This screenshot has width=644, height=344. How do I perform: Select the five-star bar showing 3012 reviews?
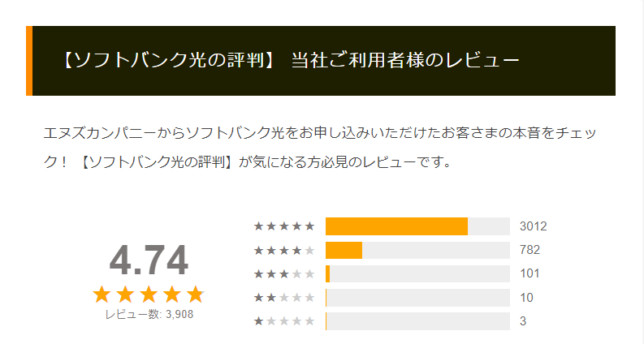click(417, 226)
